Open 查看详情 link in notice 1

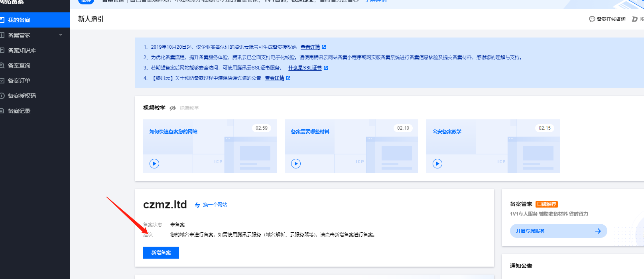point(310,47)
